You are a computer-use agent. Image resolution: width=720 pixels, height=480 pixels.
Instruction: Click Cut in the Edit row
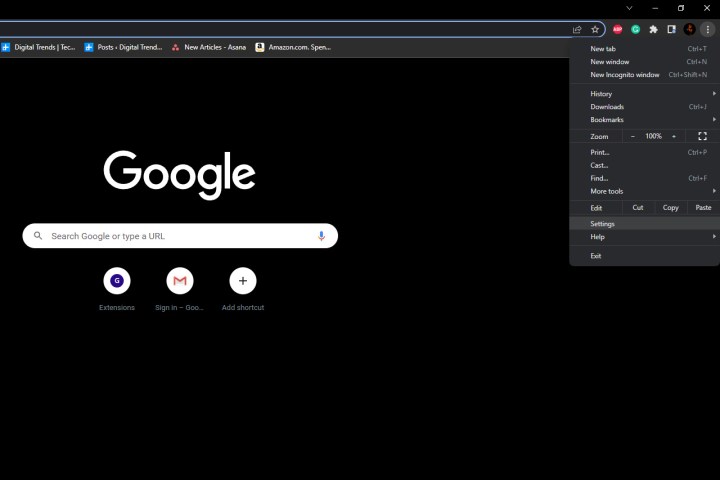638,208
